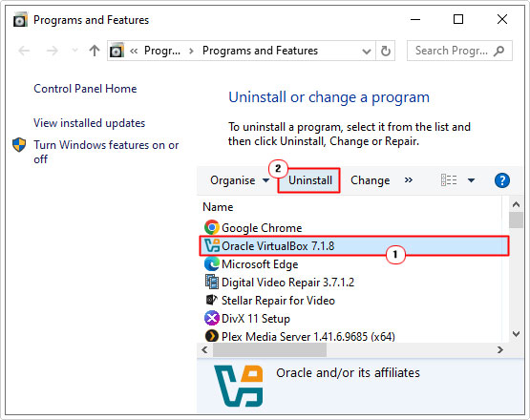Show more toolbar commands via the chevron
Image resolution: width=530 pixels, height=420 pixels.
click(x=409, y=180)
